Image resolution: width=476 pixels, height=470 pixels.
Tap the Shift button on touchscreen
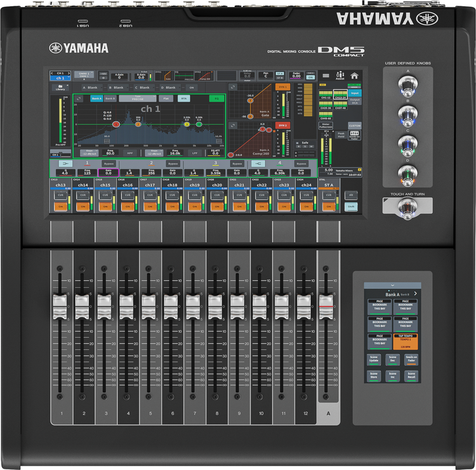[x=351, y=206]
